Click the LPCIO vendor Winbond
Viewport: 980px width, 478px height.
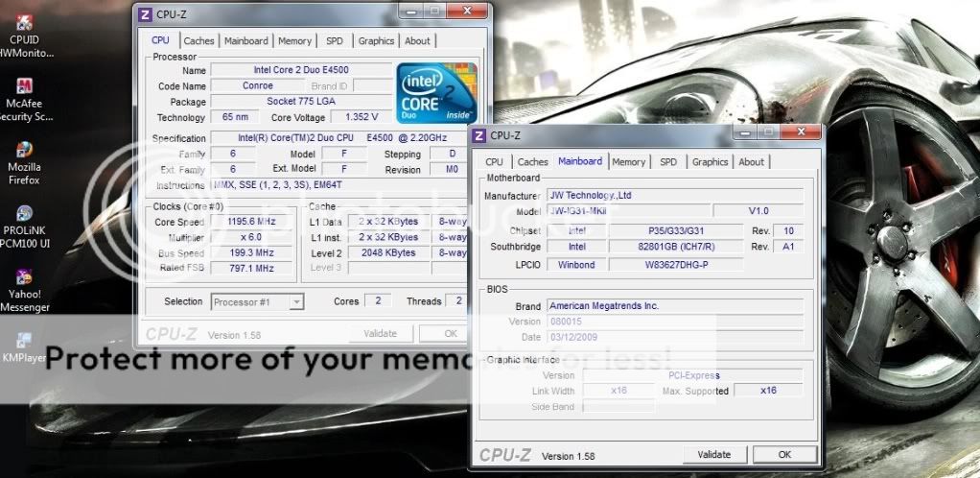coord(577,265)
